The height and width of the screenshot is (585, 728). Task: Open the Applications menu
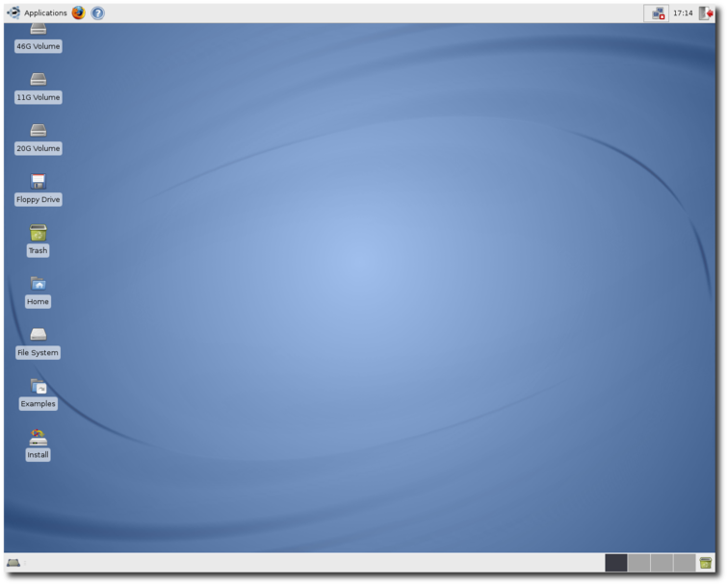38,13
